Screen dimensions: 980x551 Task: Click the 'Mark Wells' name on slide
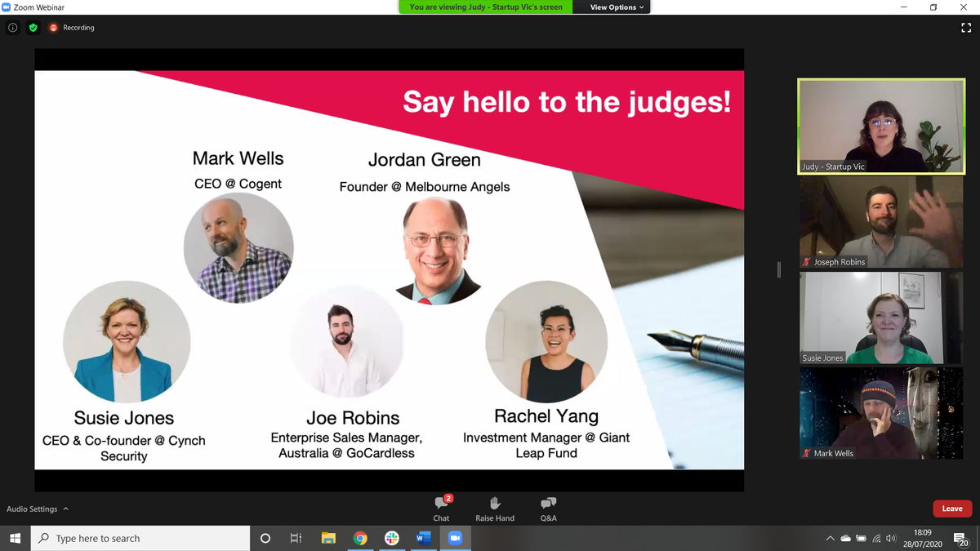238,158
